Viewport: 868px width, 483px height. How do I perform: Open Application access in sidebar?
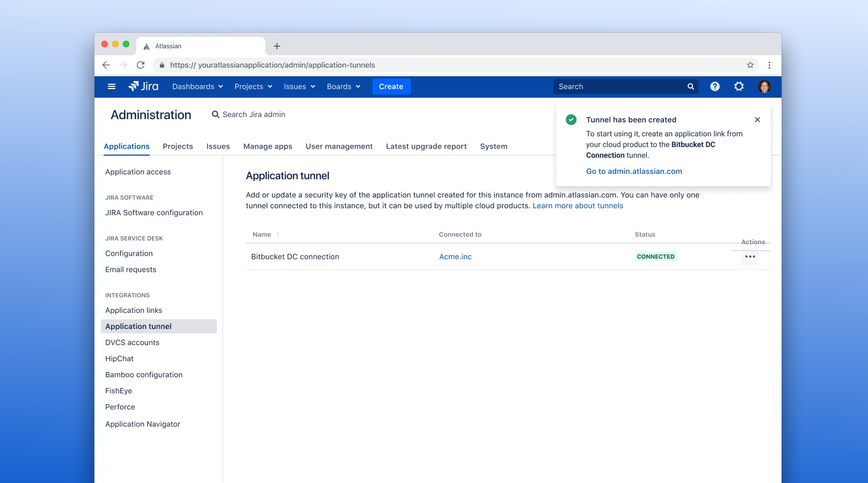[138, 172]
